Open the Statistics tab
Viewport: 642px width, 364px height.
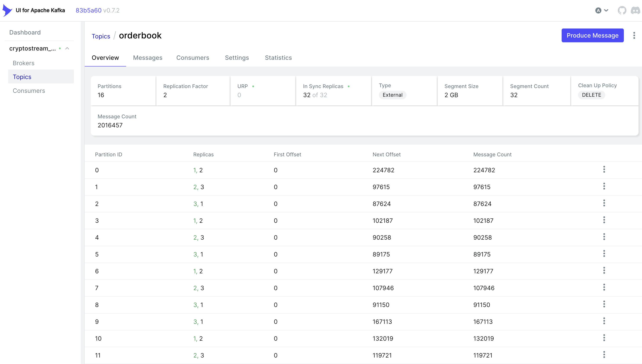pos(278,58)
